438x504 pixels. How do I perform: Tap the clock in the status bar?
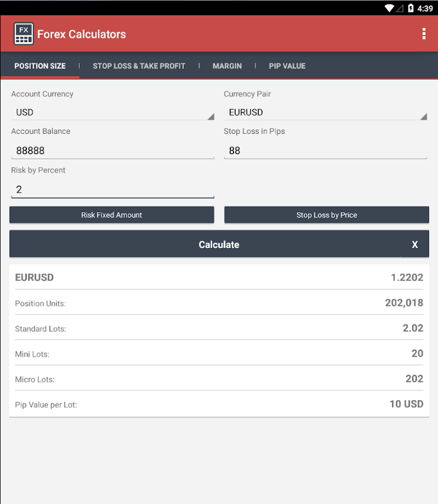pos(426,8)
